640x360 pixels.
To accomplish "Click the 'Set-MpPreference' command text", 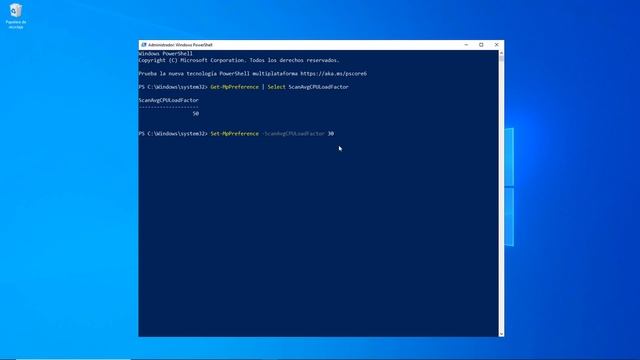I will 234,134.
